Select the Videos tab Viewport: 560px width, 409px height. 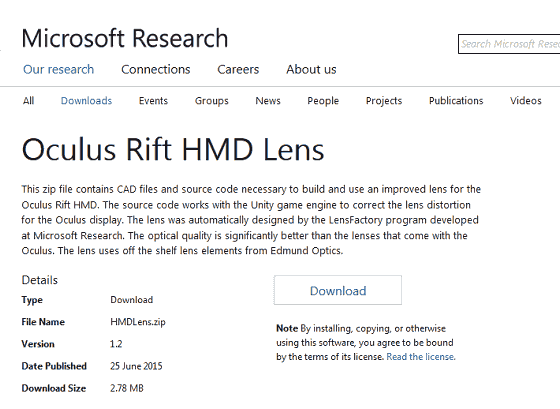click(x=526, y=101)
